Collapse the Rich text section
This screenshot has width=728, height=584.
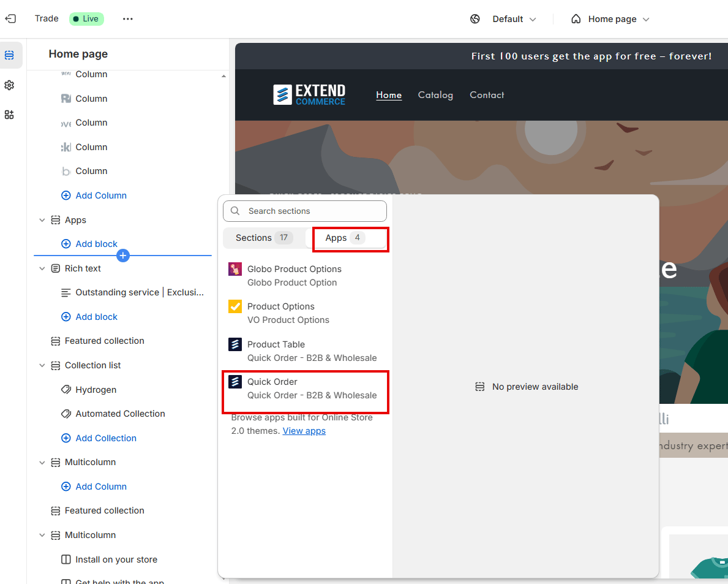click(42, 268)
